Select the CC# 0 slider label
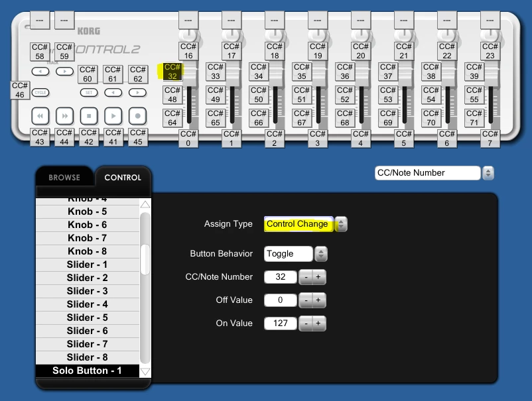Viewport: 532px width, 401px height. pyautogui.click(x=188, y=139)
